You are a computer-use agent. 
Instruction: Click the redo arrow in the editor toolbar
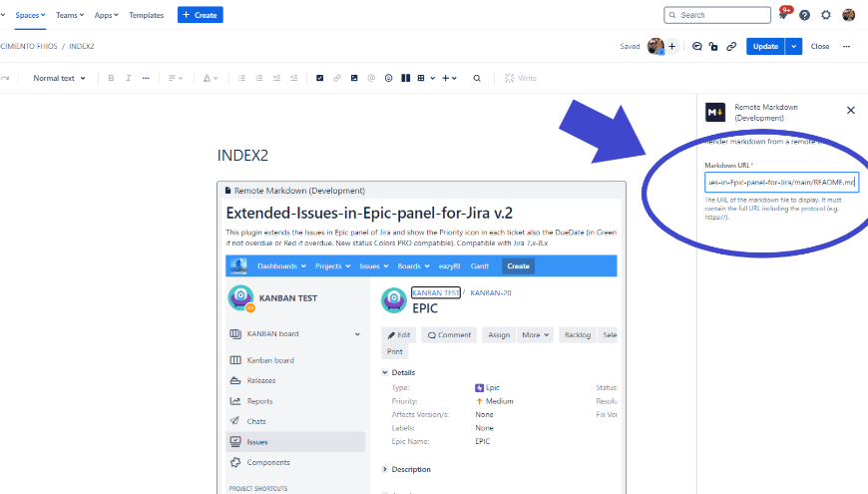[x=5, y=78]
